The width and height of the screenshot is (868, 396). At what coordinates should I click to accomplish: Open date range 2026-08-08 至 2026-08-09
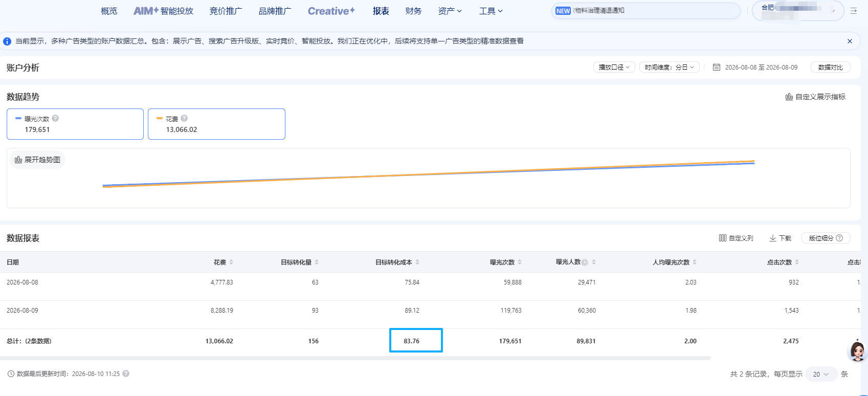pyautogui.click(x=761, y=67)
